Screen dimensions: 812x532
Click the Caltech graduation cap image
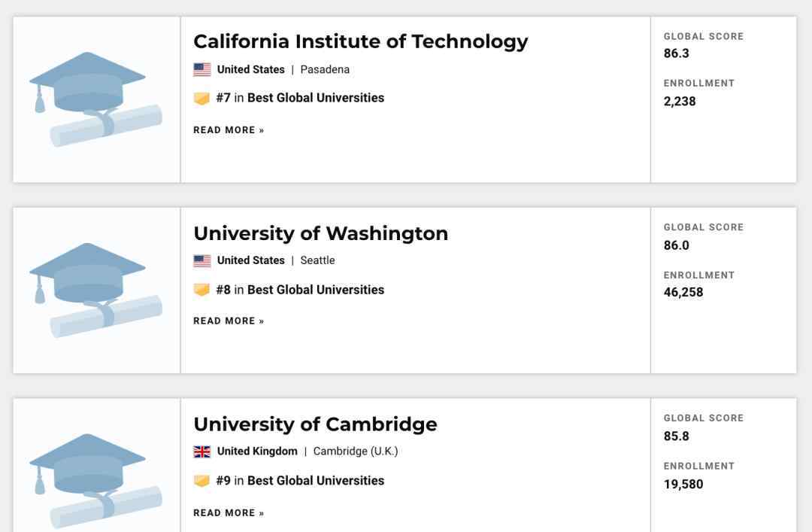point(95,99)
